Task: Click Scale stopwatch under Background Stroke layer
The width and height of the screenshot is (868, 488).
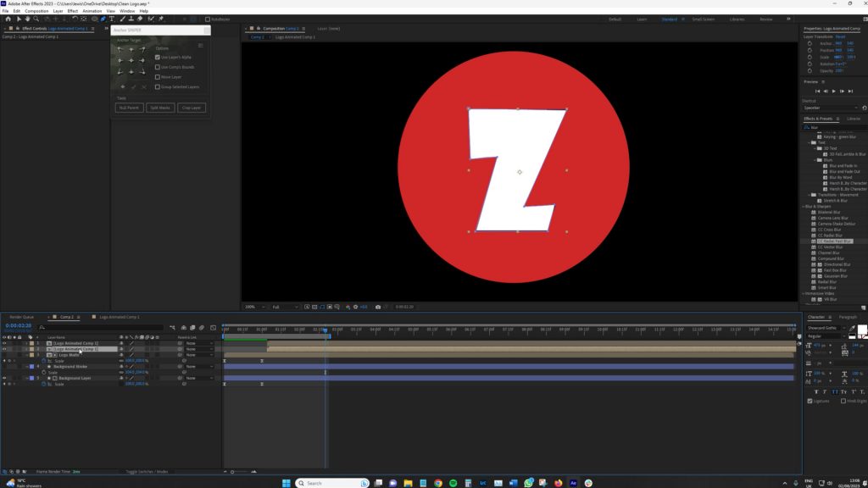Action: click(44, 373)
